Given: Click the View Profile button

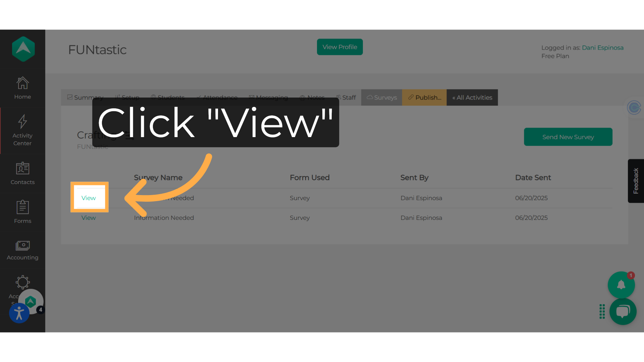Looking at the screenshot, I should (x=340, y=47).
